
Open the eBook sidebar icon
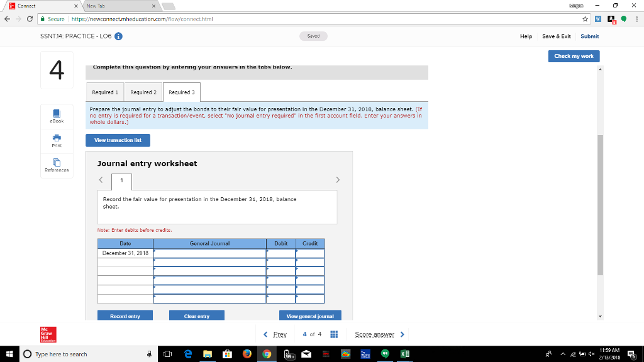[57, 116]
